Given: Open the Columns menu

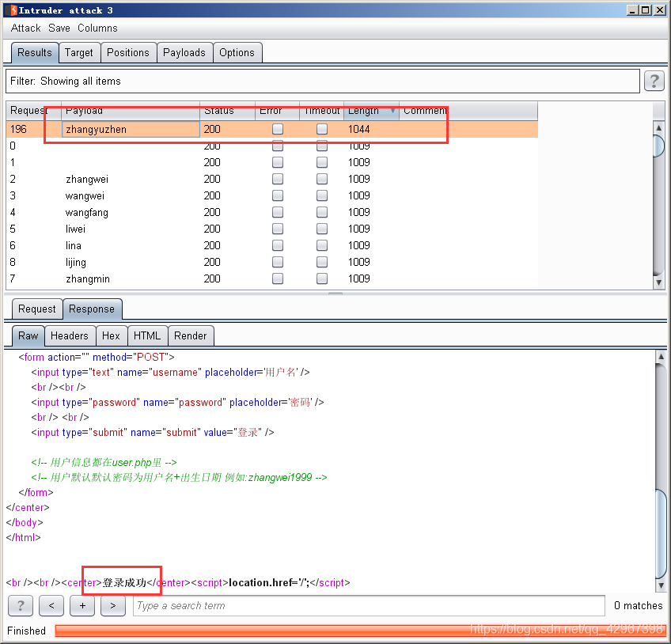Looking at the screenshot, I should coord(97,28).
